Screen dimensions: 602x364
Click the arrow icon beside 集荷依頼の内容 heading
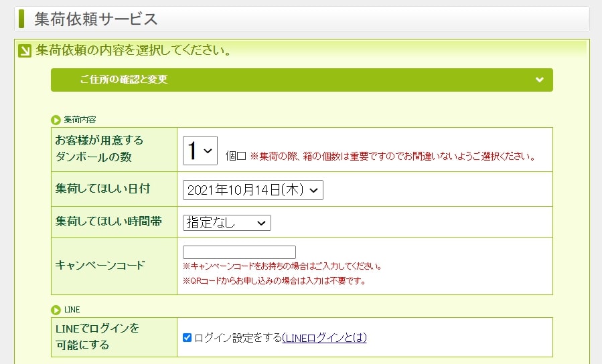25,51
